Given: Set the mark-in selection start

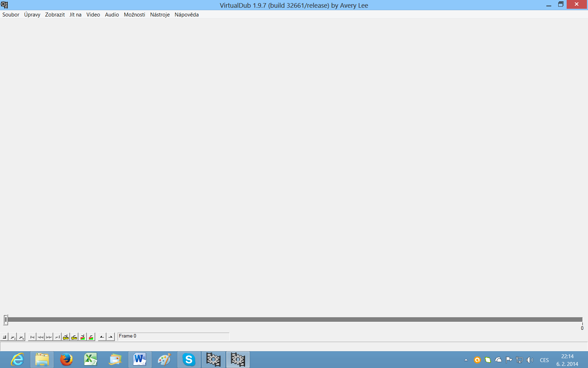Looking at the screenshot, I should click(102, 337).
